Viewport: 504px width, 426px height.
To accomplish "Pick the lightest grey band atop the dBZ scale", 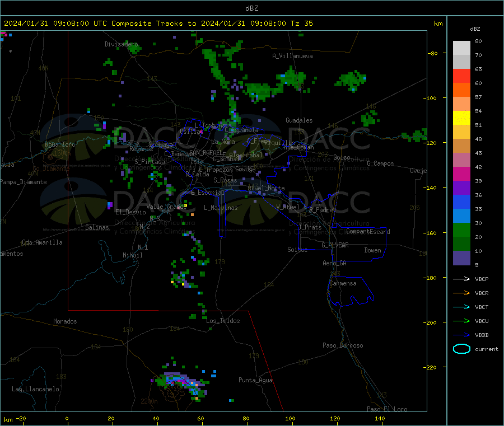I will (x=461, y=48).
